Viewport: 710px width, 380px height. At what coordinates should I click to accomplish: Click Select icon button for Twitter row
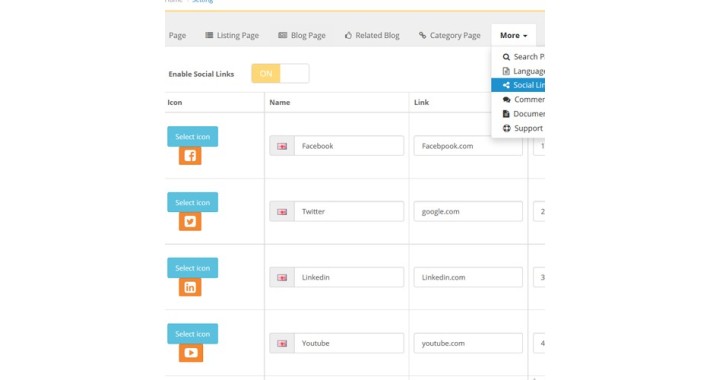click(192, 202)
